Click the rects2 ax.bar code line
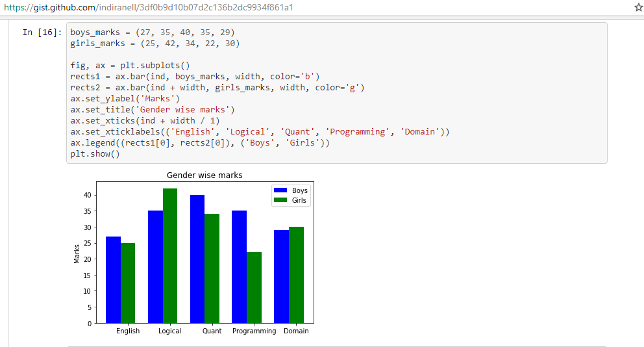Screen dimensions: 644x347 pos(217,88)
